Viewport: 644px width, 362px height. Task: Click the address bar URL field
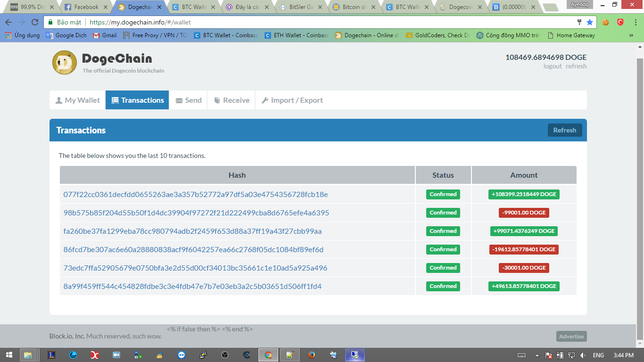click(321, 22)
